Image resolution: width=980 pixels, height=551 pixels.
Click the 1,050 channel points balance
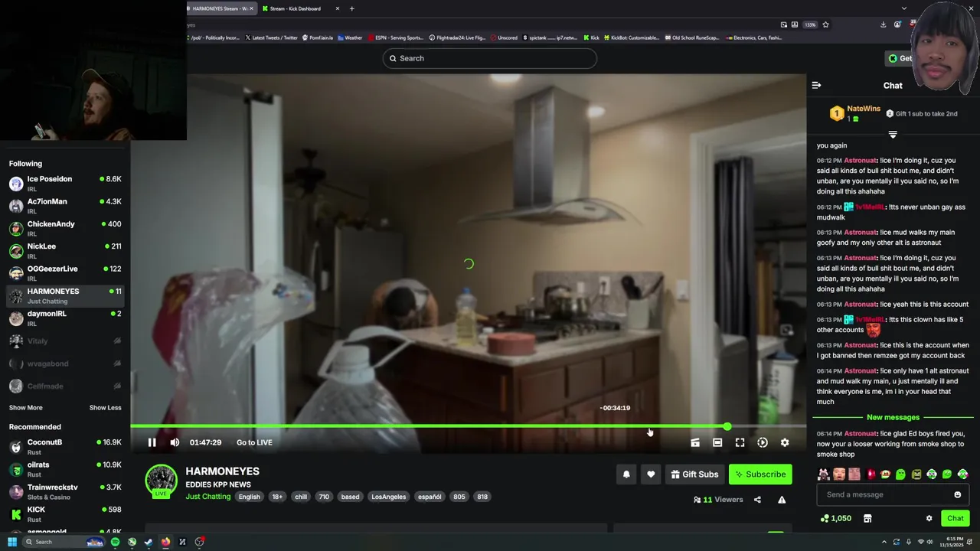point(835,518)
